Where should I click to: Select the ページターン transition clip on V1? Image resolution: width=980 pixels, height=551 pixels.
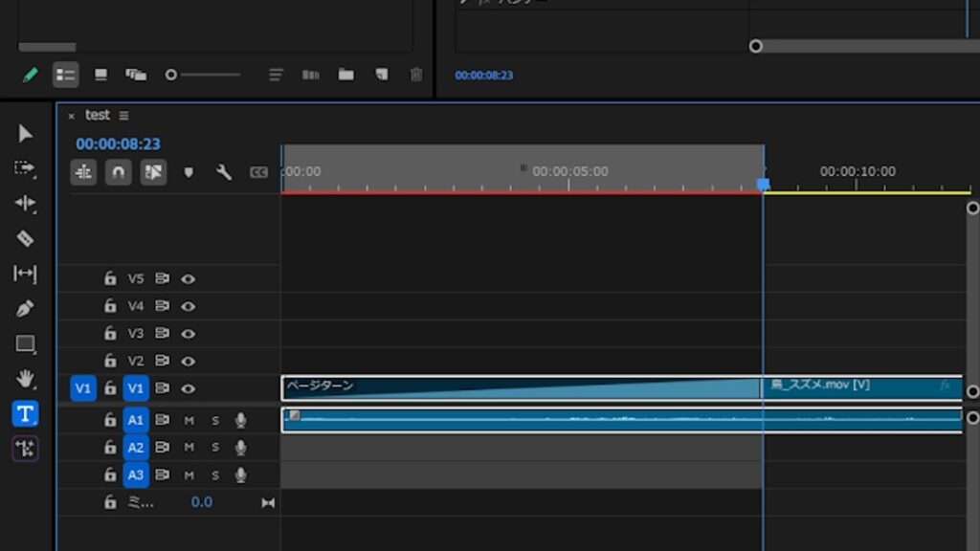[522, 388]
